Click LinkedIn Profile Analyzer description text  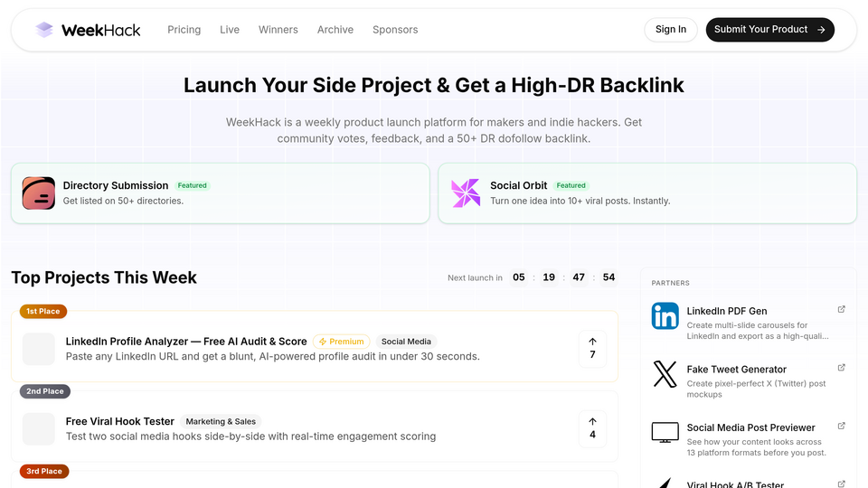[273, 356]
